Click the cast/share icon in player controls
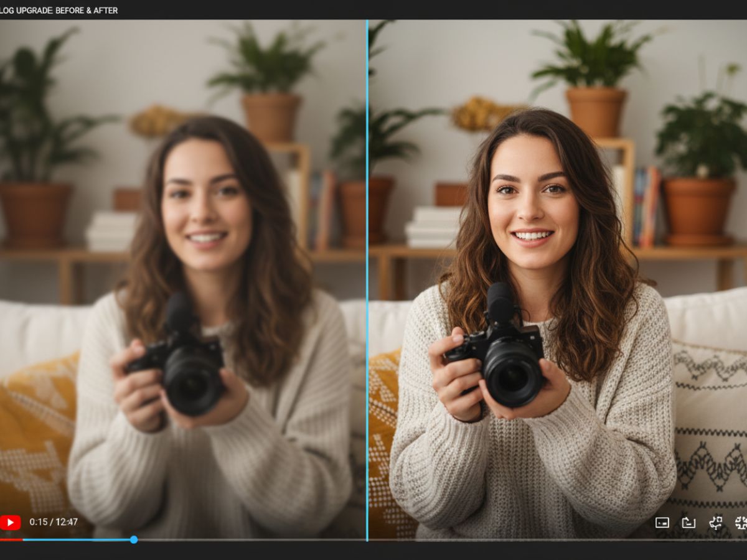Screen dimensions: 747x560 click(716, 523)
